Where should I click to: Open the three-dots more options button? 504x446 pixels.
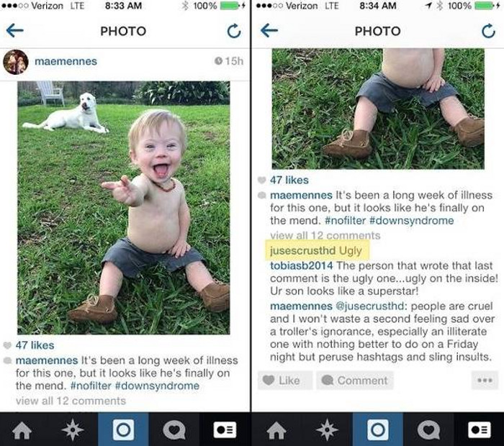tap(485, 381)
